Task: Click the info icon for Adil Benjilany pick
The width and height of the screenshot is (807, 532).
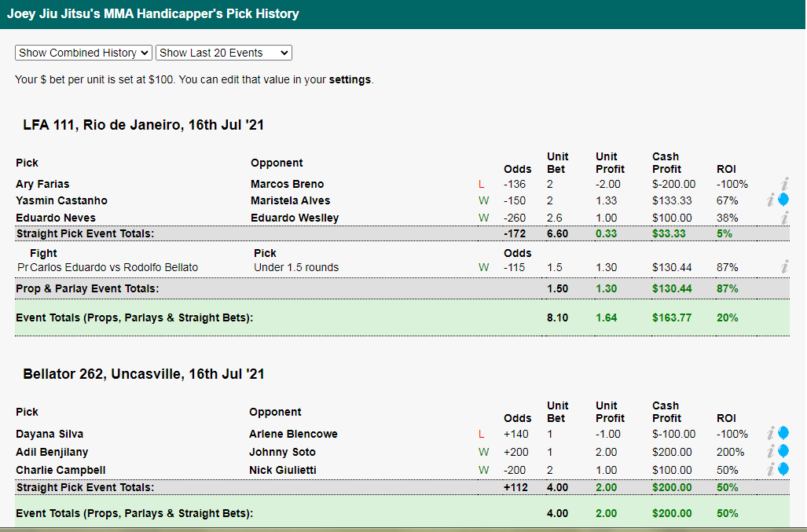Action: click(770, 452)
